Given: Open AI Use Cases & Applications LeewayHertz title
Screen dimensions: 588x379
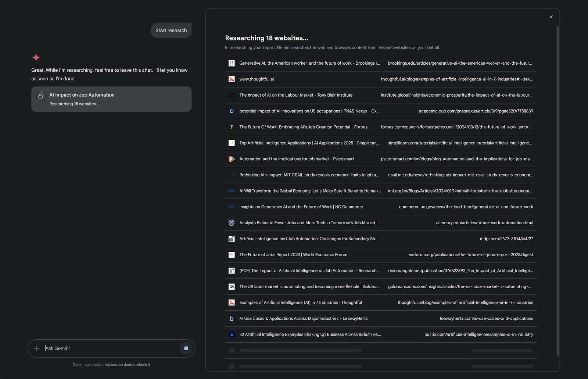Looking at the screenshot, I should (x=303, y=319).
